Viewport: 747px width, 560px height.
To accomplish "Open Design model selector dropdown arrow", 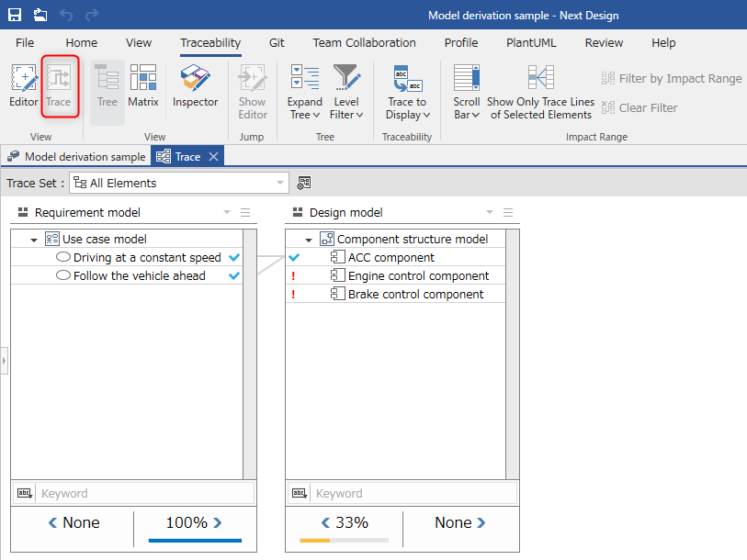I will (x=489, y=212).
